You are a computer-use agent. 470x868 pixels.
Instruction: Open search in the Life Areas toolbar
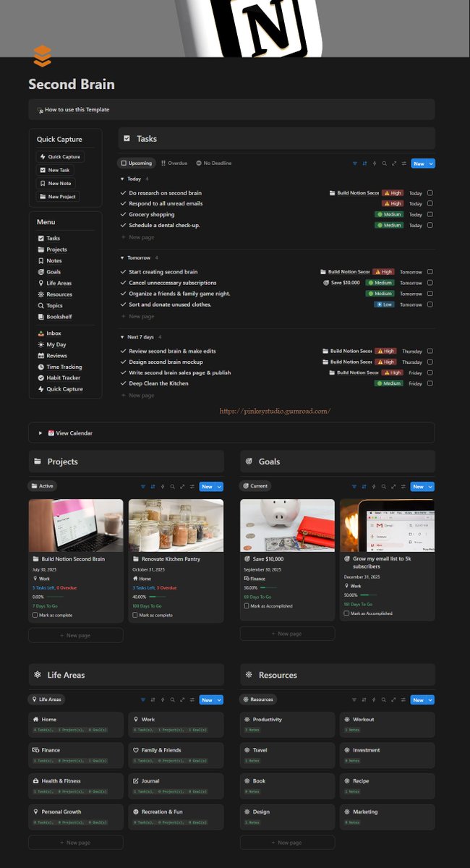click(173, 700)
